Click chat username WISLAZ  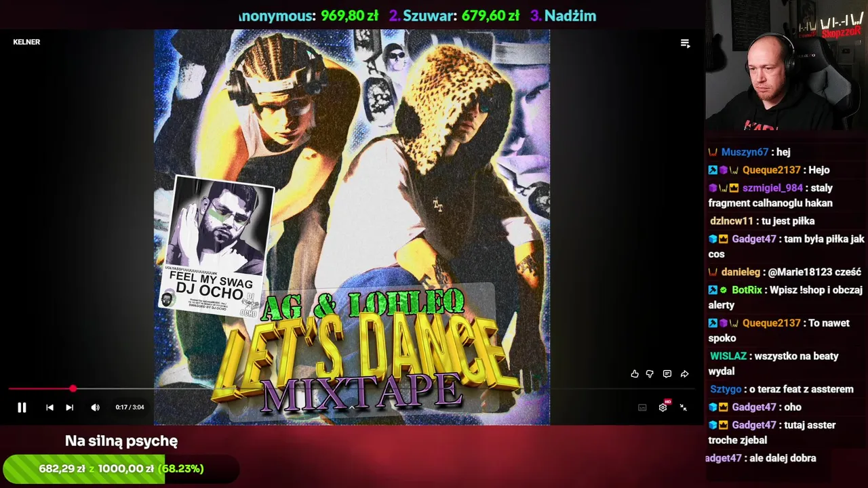pos(728,356)
